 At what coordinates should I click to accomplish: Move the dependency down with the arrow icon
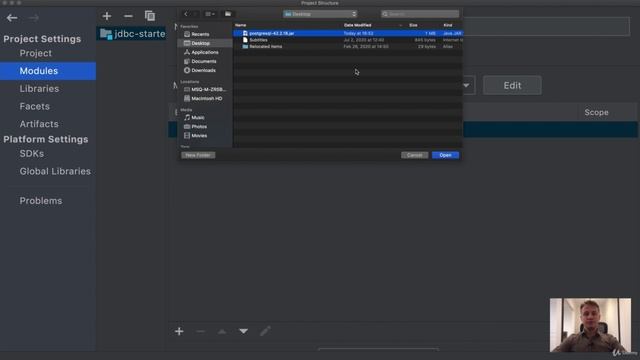pos(244,331)
